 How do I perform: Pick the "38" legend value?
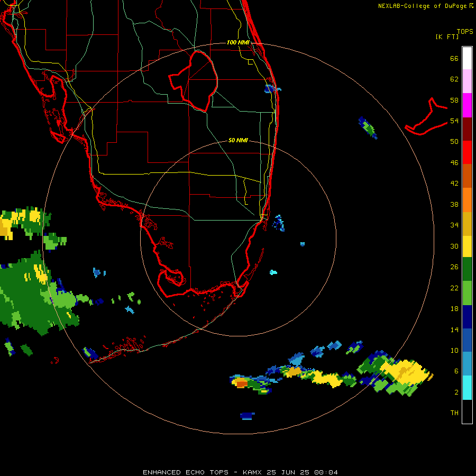[454, 204]
